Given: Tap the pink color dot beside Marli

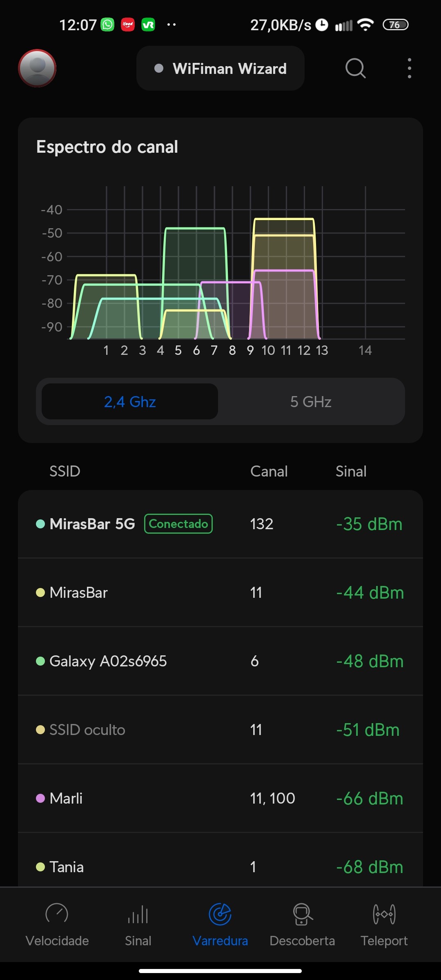Looking at the screenshot, I should tap(40, 798).
